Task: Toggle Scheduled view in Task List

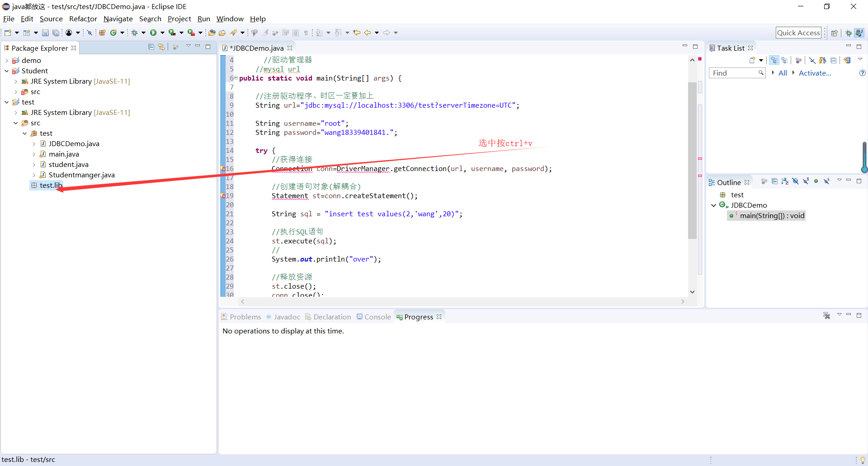Action: point(784,60)
